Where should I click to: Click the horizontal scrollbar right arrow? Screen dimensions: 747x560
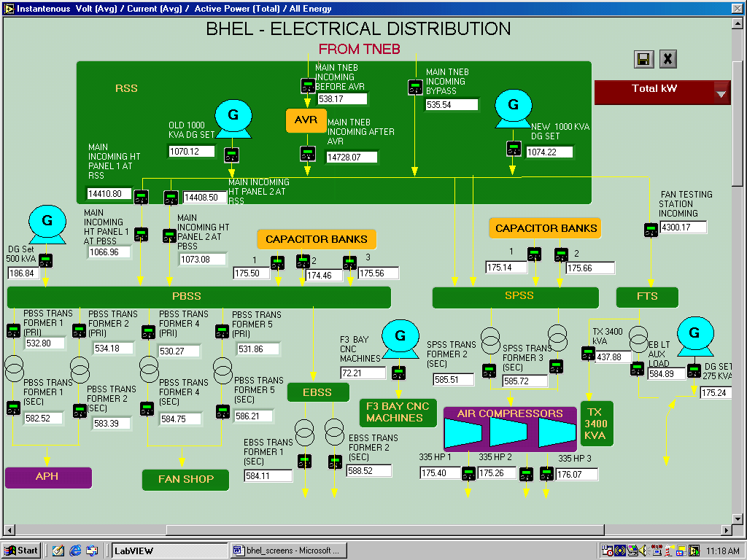pos(726,530)
